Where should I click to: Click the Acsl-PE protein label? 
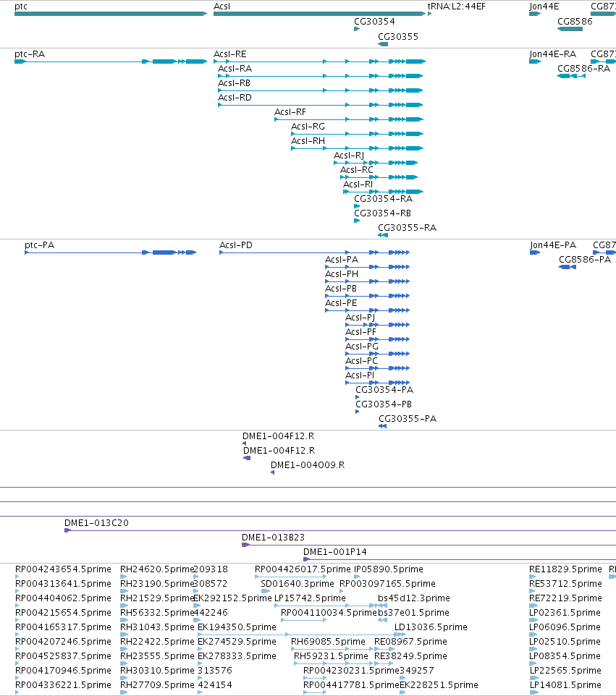pos(341,302)
